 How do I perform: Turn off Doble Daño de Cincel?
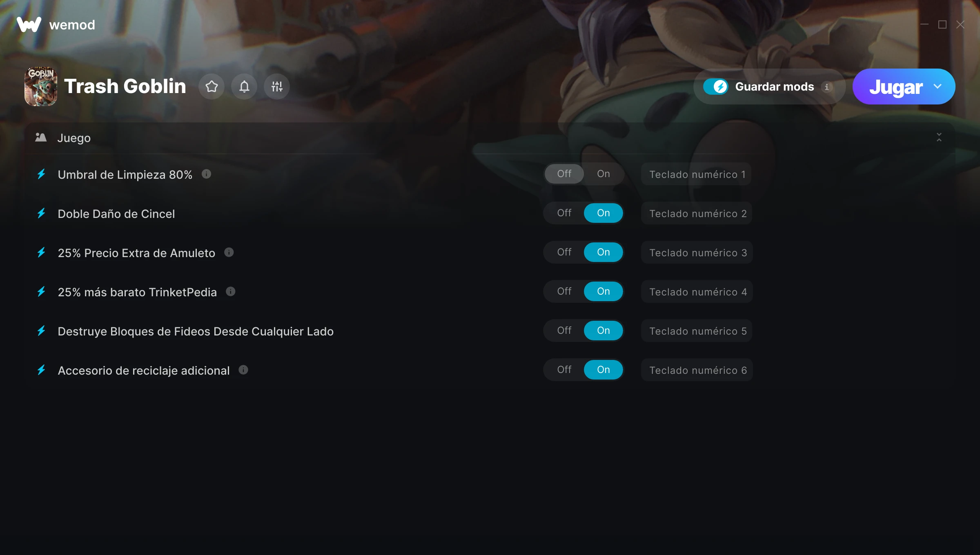(x=564, y=213)
